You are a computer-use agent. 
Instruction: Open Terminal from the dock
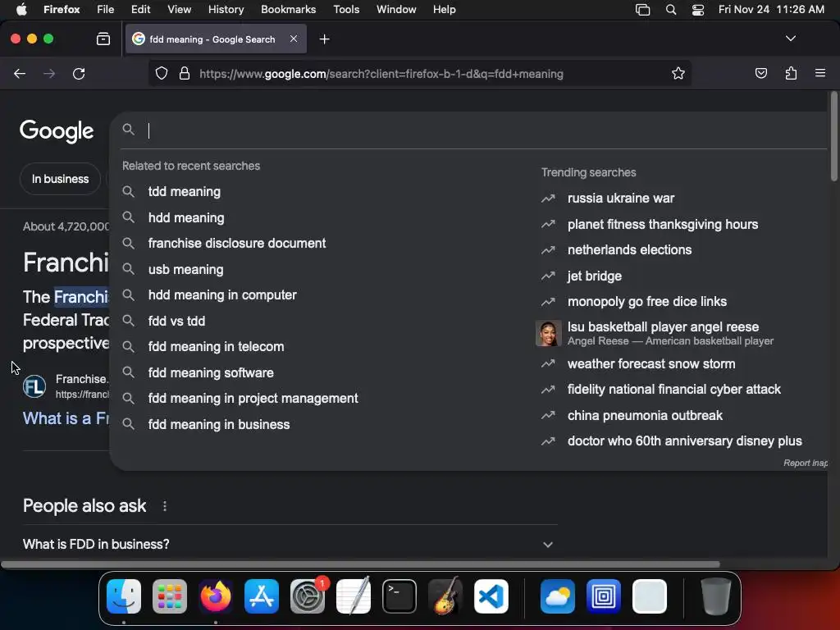click(x=399, y=596)
